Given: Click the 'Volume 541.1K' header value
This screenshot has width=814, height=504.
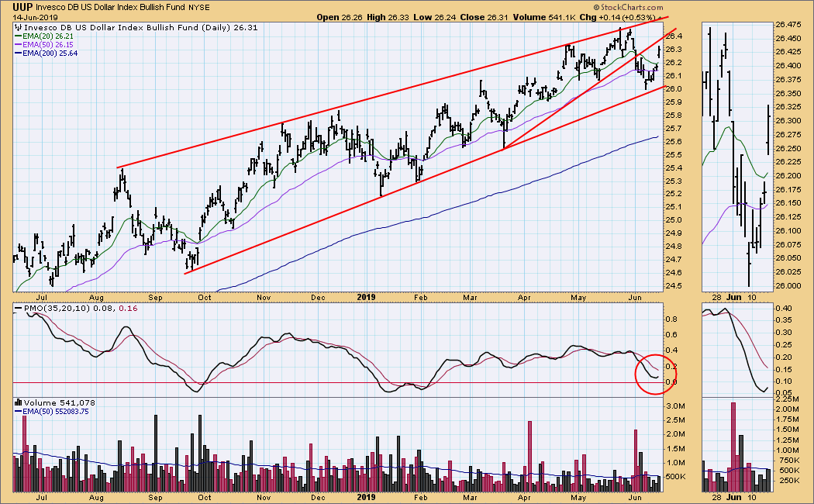Looking at the screenshot, I should point(544,17).
